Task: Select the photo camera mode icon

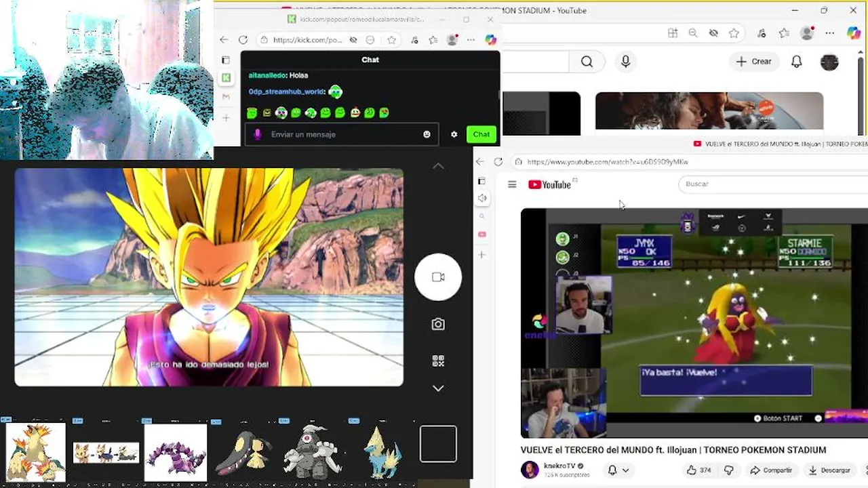Action: [438, 324]
